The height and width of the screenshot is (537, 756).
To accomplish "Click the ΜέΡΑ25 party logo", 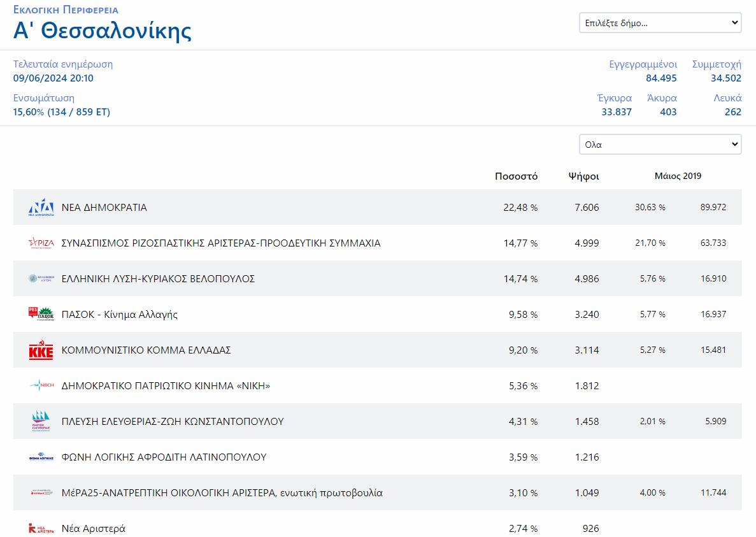I will tap(41, 492).
